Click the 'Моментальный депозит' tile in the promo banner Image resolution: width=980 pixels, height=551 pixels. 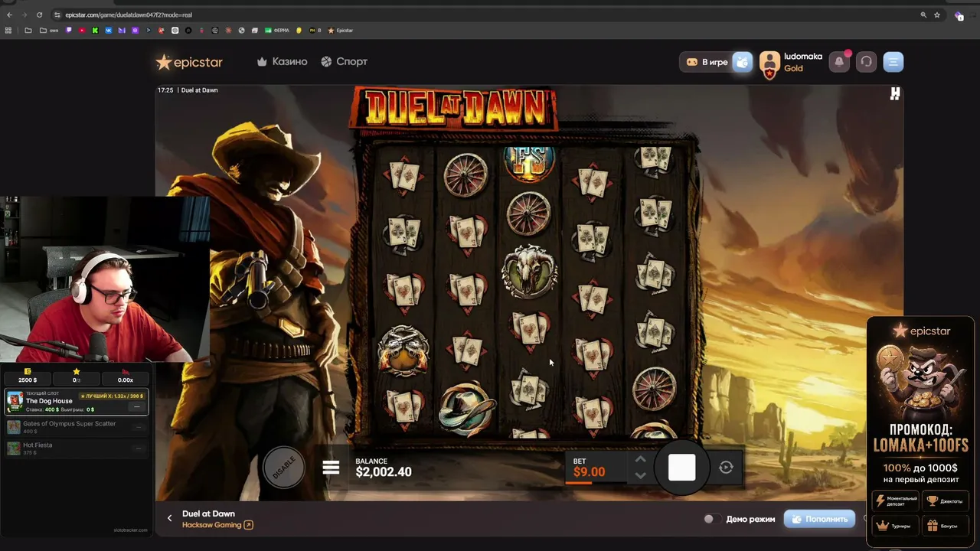coord(897,501)
